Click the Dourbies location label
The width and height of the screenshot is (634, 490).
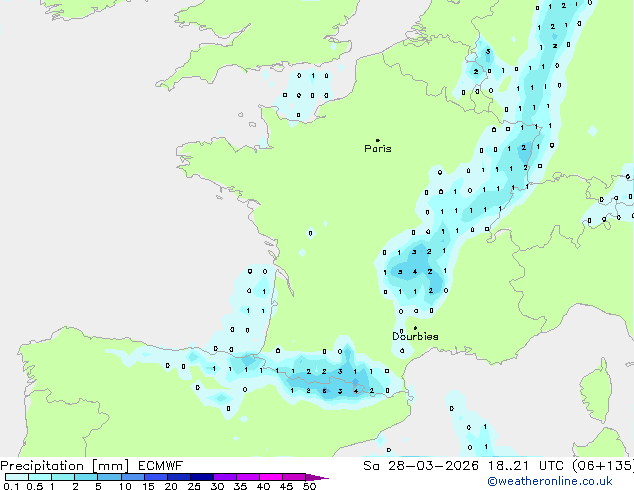click(415, 336)
